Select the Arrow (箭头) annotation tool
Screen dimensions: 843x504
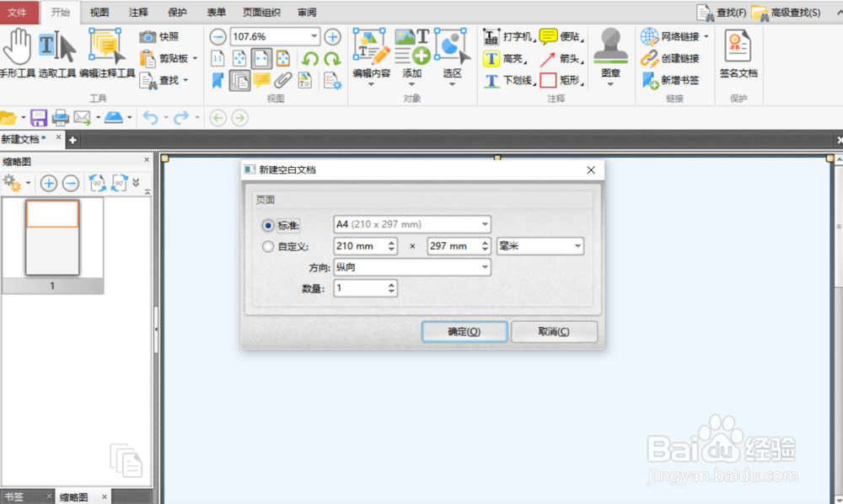pyautogui.click(x=561, y=58)
